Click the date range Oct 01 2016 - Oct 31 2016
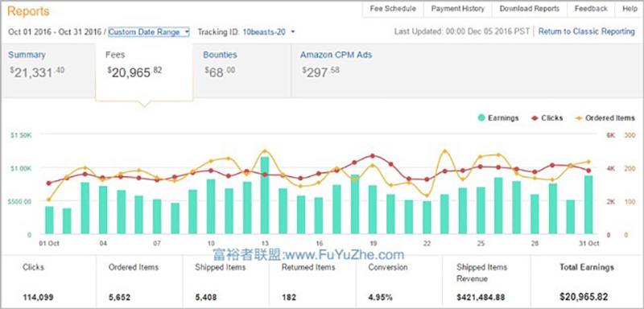The image size is (644, 309). pos(56,32)
